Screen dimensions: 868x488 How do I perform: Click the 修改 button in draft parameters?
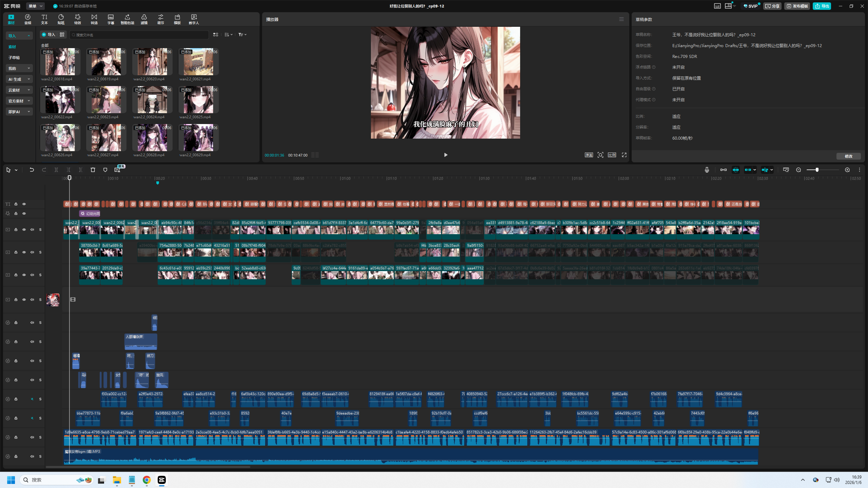click(x=848, y=156)
